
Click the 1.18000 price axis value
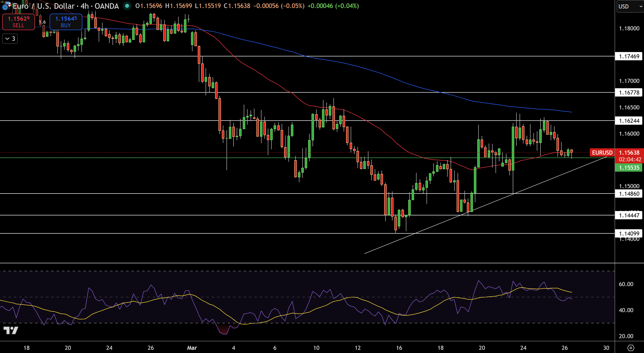coord(629,28)
